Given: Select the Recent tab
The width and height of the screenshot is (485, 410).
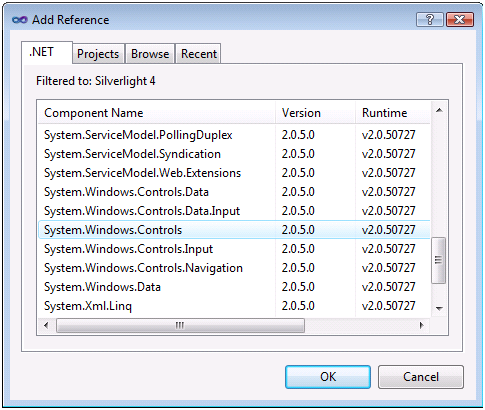Looking at the screenshot, I should [x=199, y=54].
